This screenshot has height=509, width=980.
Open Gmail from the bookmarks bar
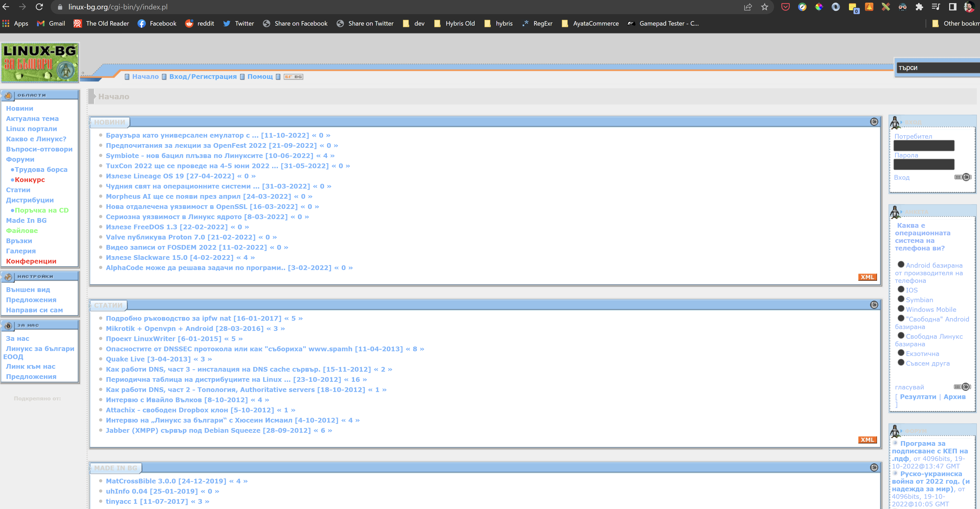[x=51, y=23]
